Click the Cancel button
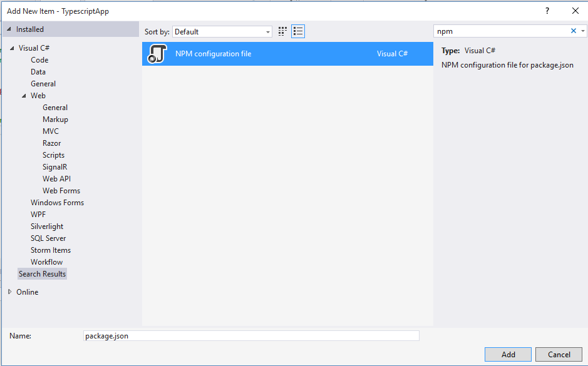The height and width of the screenshot is (366, 588). pos(559,354)
